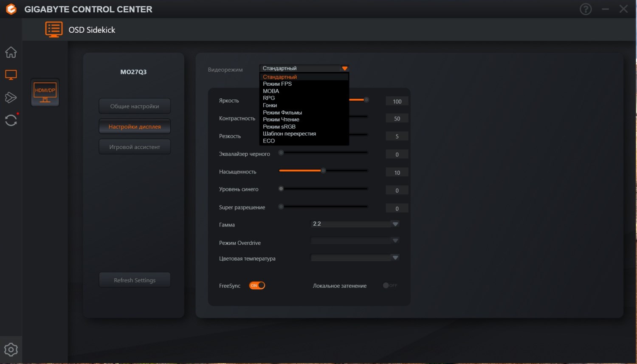Image resolution: width=637 pixels, height=364 pixels.
Task: Click the help question mark icon
Action: 586,9
